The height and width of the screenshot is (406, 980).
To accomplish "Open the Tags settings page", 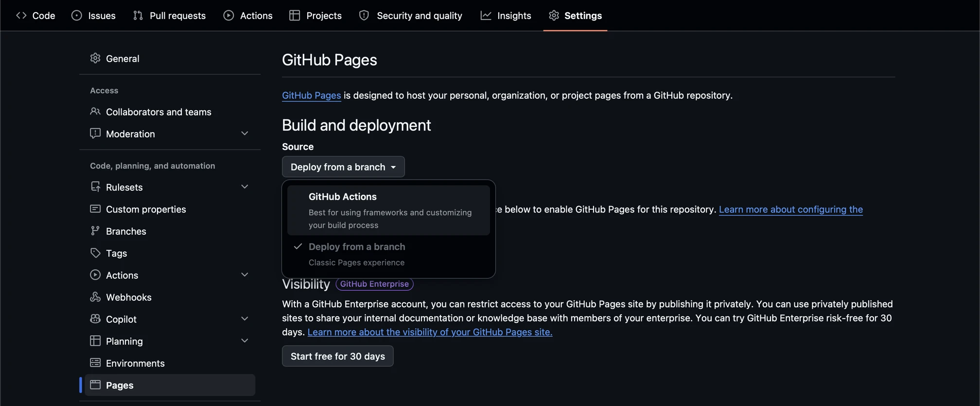I will pos(170,253).
